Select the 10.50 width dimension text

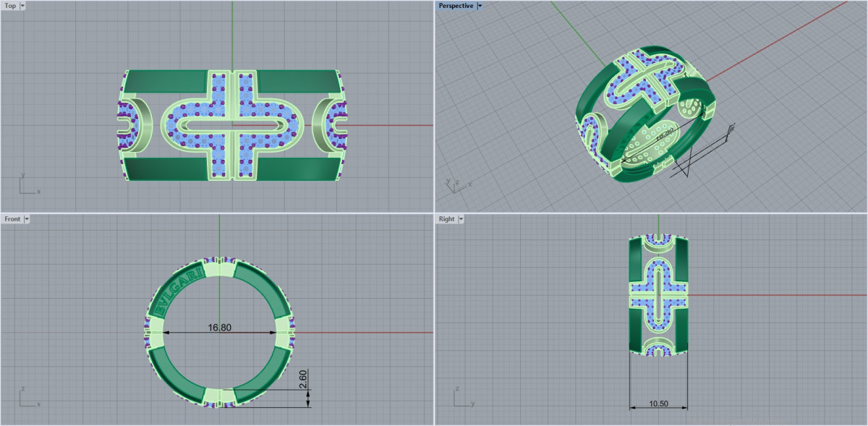click(658, 404)
